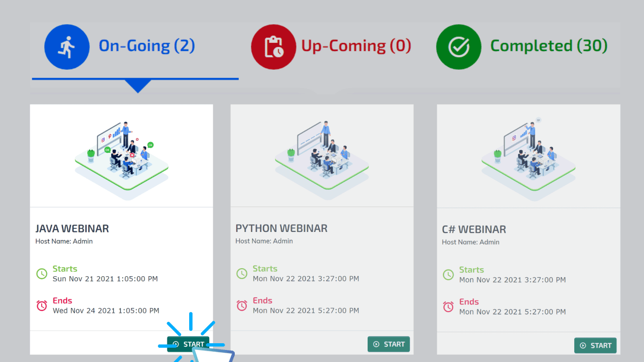This screenshot has width=644, height=362.
Task: Click the JAVA WEBINAR title text
Action: coord(72,228)
